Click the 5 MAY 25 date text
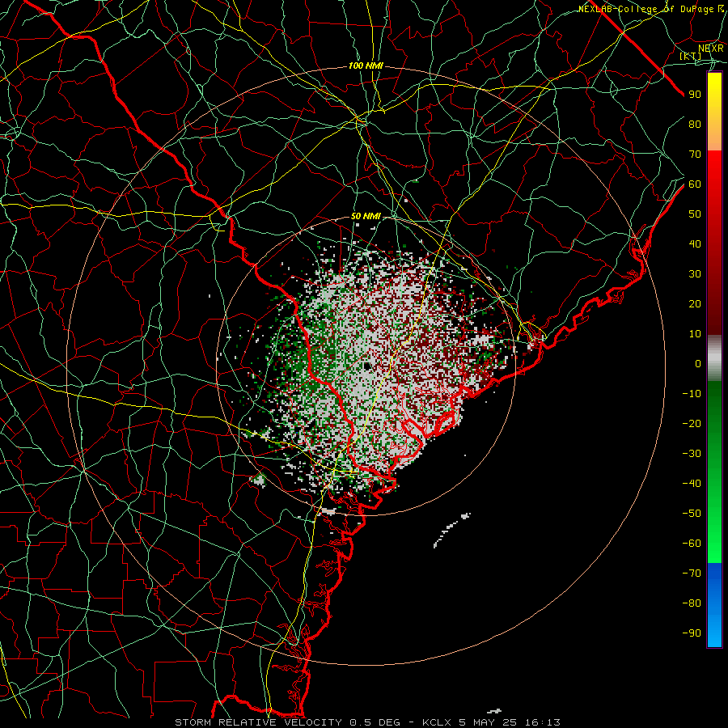This screenshot has height=728, width=728. pos(488,722)
